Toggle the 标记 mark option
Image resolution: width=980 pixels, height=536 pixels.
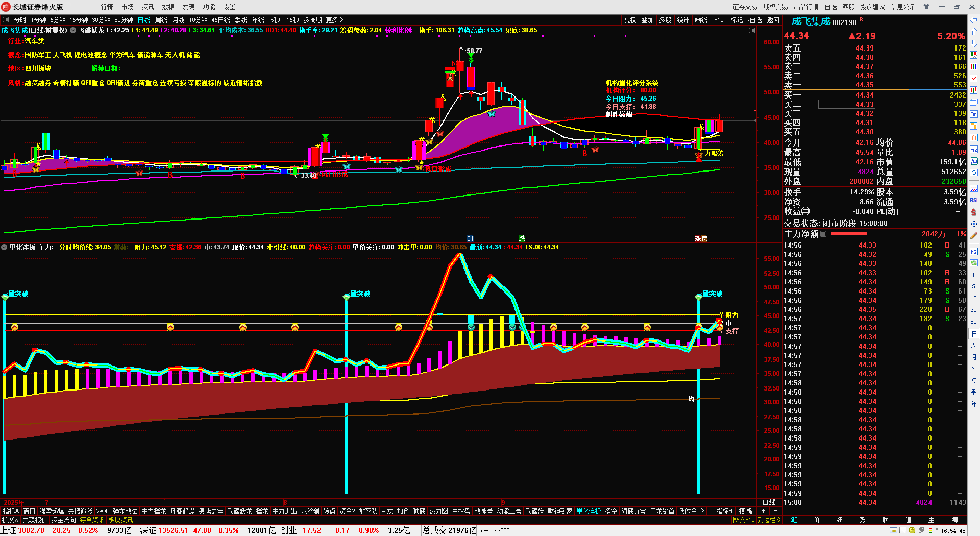(737, 20)
